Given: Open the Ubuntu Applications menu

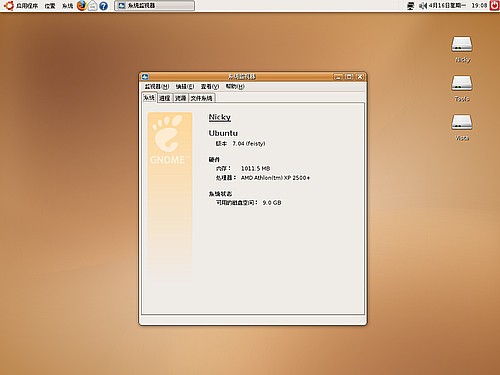Looking at the screenshot, I should (21, 6).
